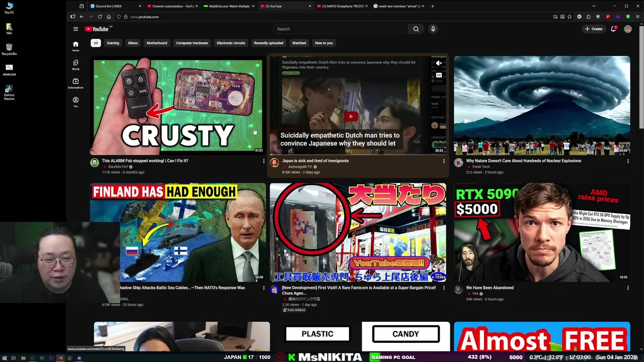
Task: Open options for Japan immigrants video
Action: click(x=444, y=161)
